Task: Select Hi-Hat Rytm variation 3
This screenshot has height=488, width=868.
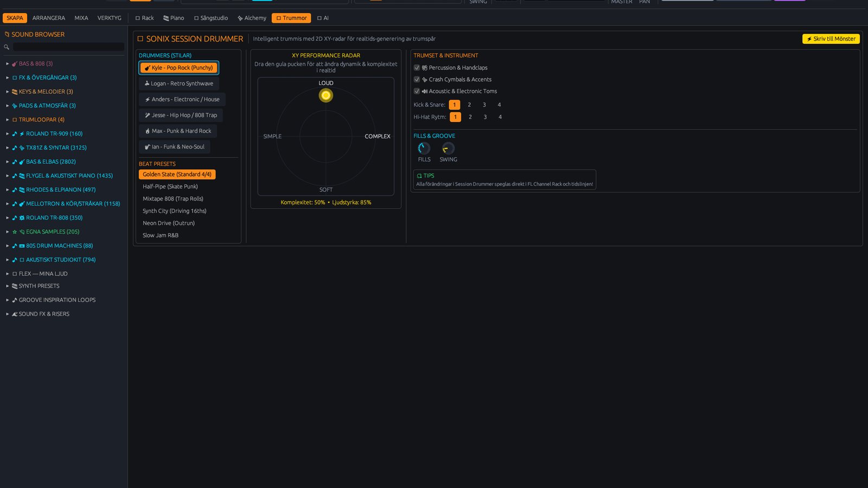Action: (x=485, y=117)
